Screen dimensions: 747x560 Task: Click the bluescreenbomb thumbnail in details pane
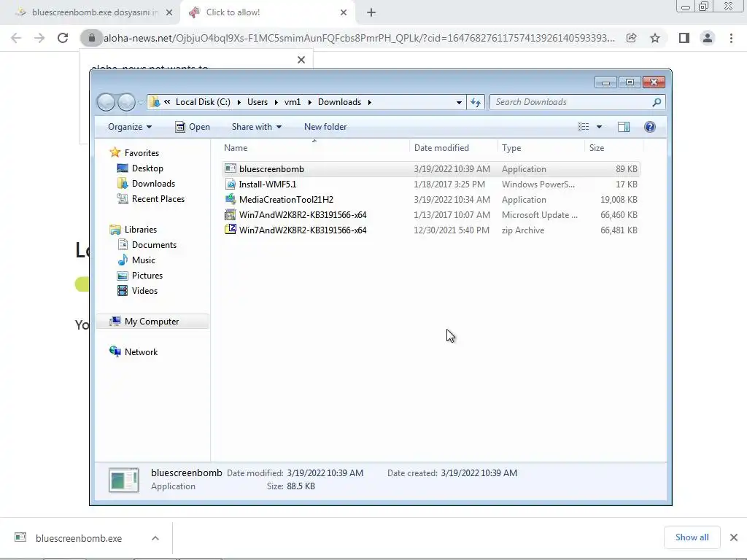pos(123,480)
